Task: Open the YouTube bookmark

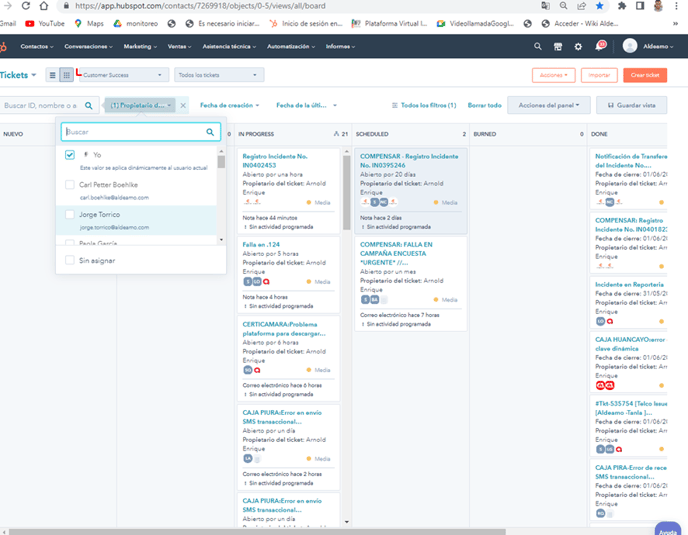Action: tap(45, 24)
